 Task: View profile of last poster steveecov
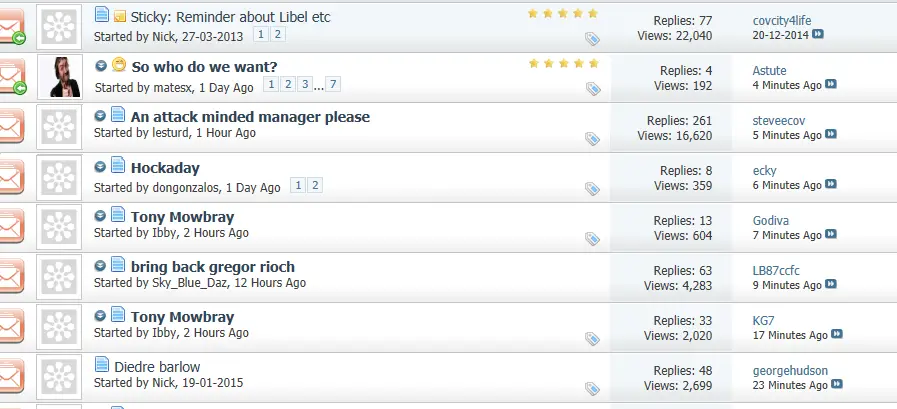coord(779,121)
